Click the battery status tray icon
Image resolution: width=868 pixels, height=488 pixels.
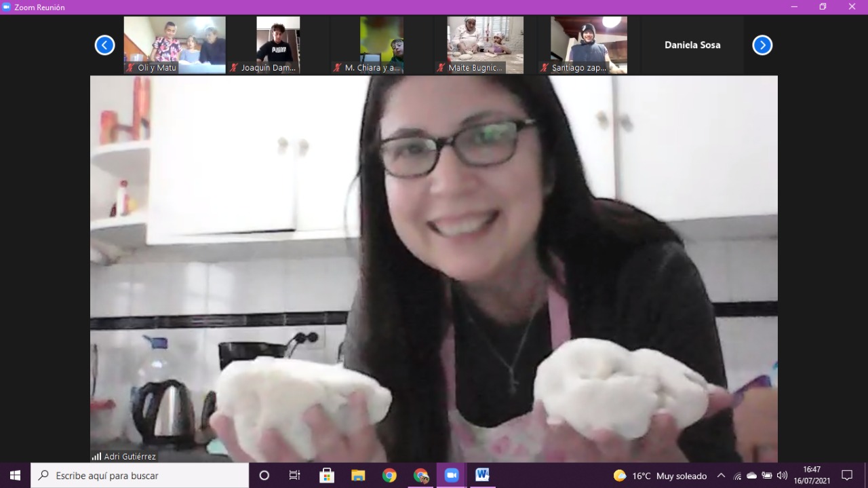pyautogui.click(x=767, y=476)
